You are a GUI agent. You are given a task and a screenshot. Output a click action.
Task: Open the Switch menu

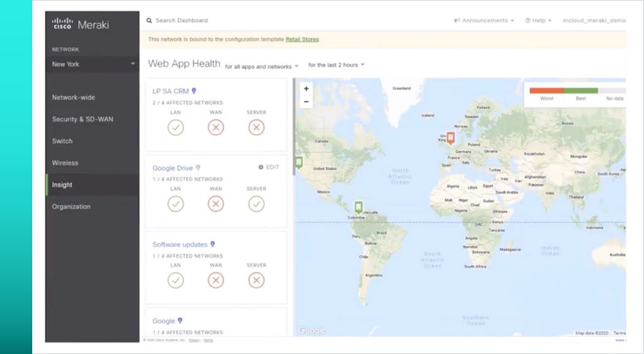click(x=92, y=141)
